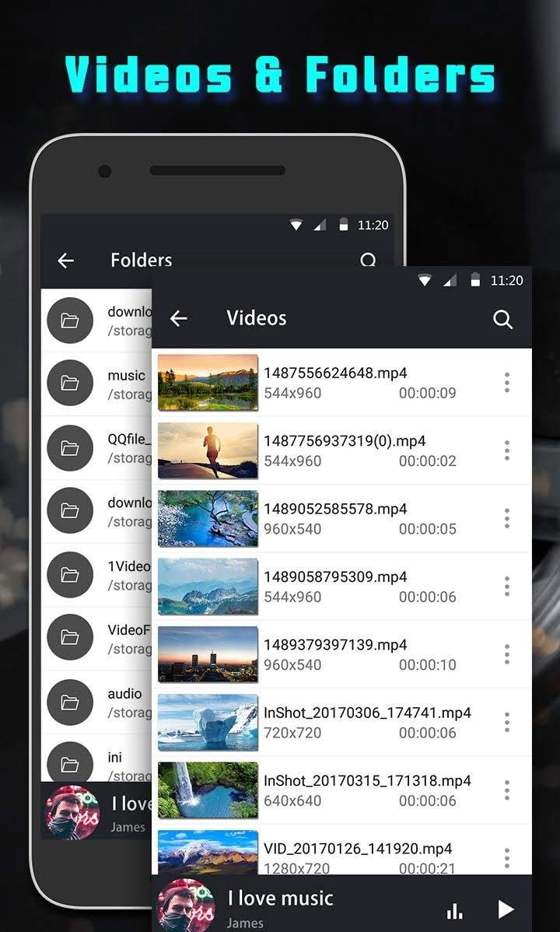This screenshot has height=932, width=560.
Task: Open more options for 1489379397139.mp4
Action: (506, 653)
